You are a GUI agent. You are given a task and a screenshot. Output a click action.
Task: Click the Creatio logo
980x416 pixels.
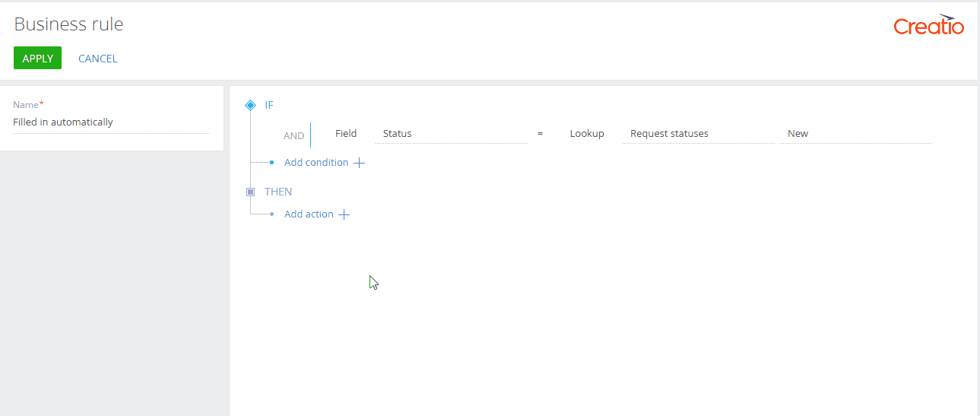[928, 25]
